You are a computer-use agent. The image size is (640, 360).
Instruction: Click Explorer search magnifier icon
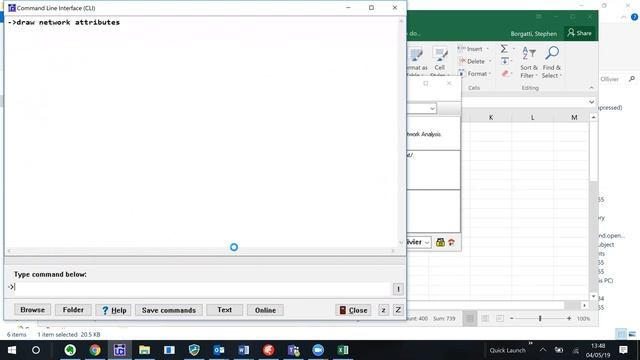point(632,79)
